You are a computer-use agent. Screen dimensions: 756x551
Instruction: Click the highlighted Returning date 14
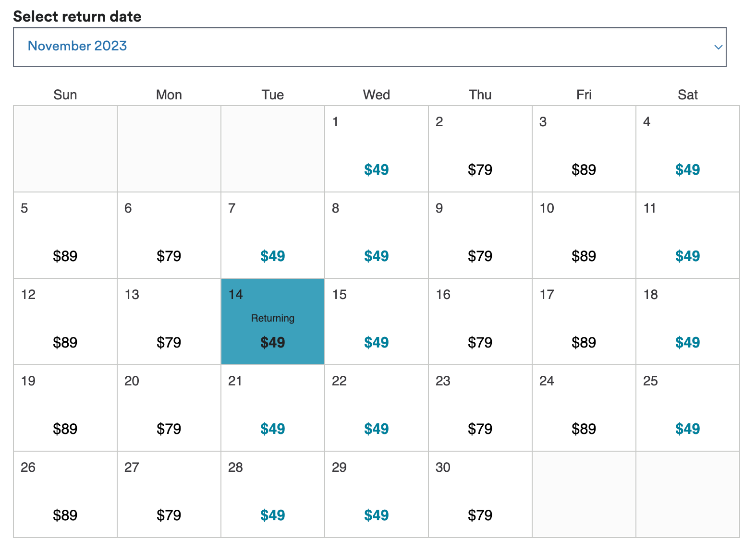[272, 322]
